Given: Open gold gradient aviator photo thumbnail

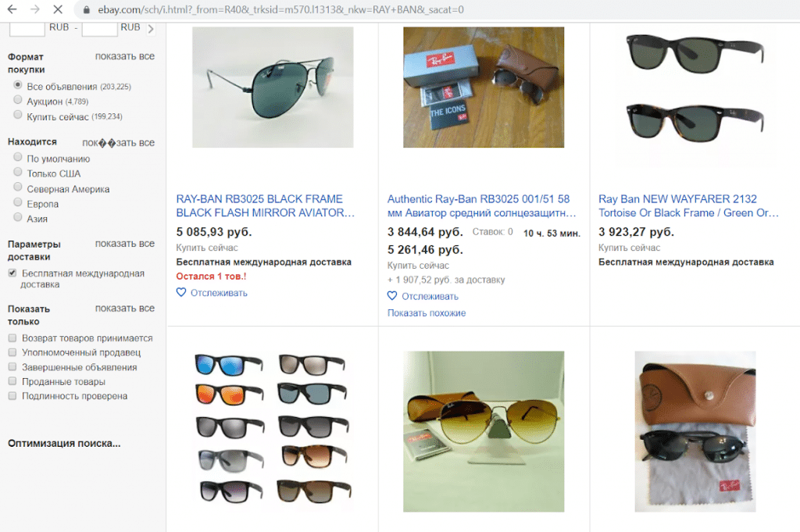Looking at the screenshot, I should click(484, 431).
